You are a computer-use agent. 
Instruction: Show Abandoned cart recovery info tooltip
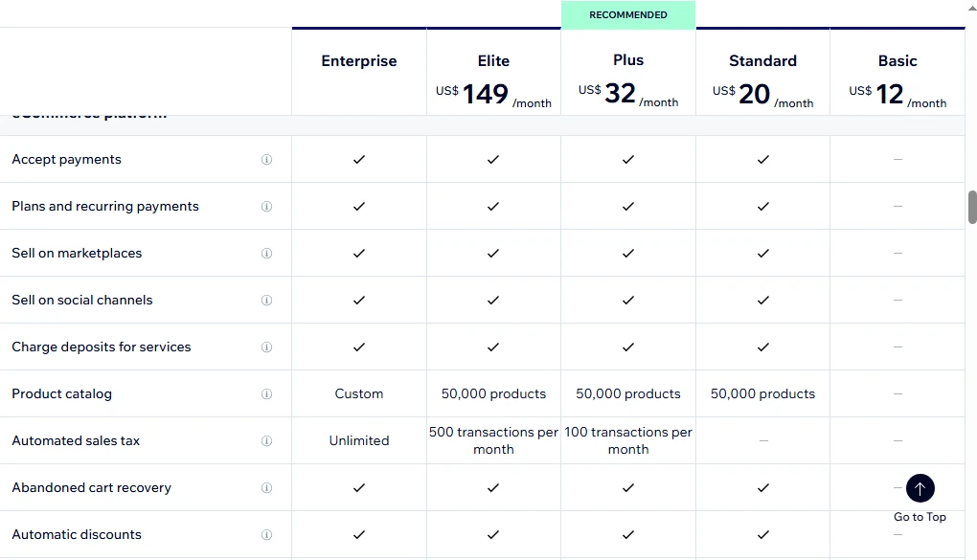click(x=266, y=488)
